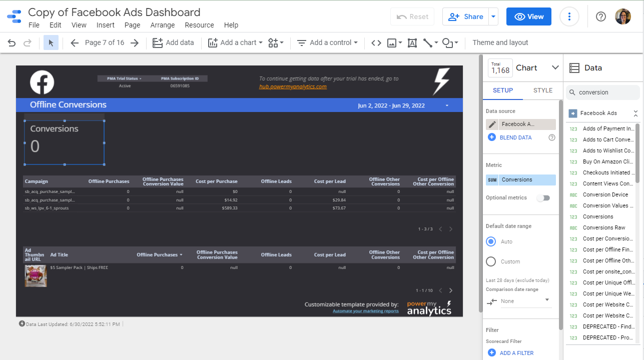Image resolution: width=644 pixels, height=360 pixels.
Task: Open the Add a chart dropdown
Action: 235,43
